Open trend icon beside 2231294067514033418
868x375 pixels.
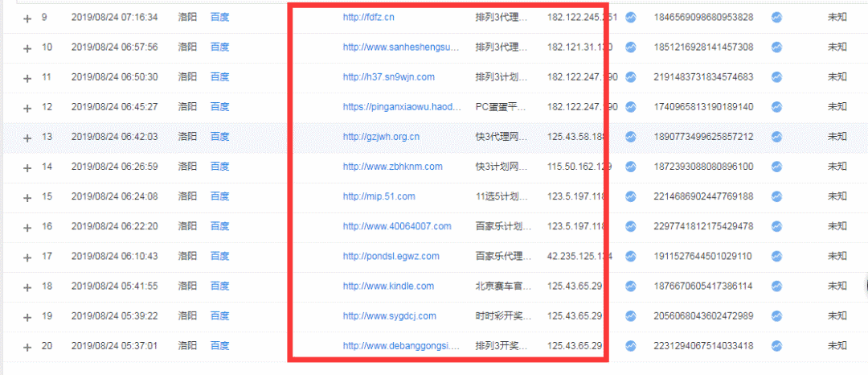pos(776,346)
